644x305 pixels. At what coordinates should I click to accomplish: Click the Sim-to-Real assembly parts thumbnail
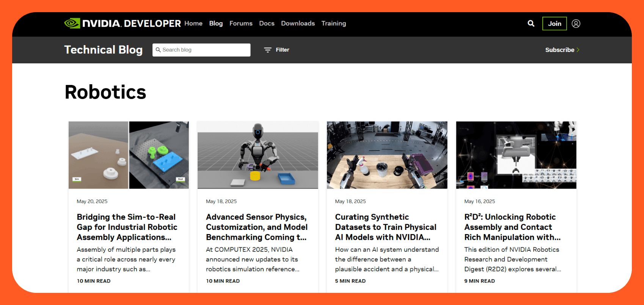coord(129,155)
